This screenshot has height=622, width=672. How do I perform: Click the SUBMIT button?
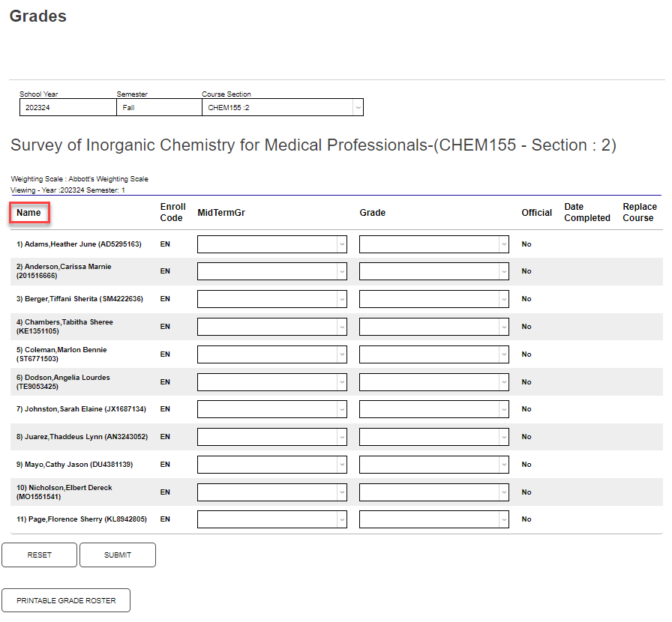117,555
